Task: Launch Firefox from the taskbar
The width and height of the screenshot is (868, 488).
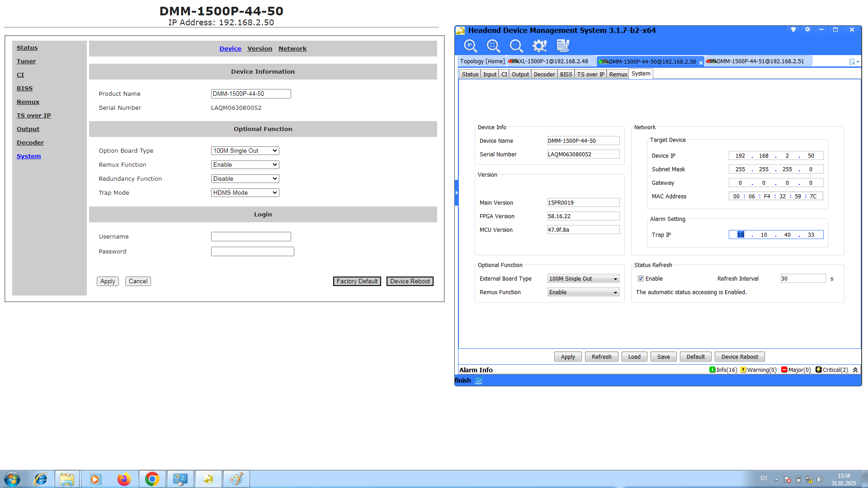Action: click(x=123, y=479)
